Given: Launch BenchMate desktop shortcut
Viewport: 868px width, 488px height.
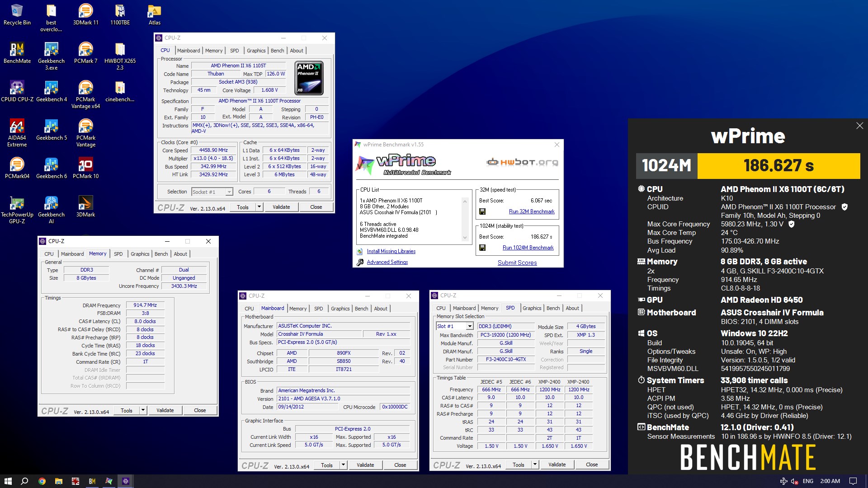Looking at the screenshot, I should 17,53.
